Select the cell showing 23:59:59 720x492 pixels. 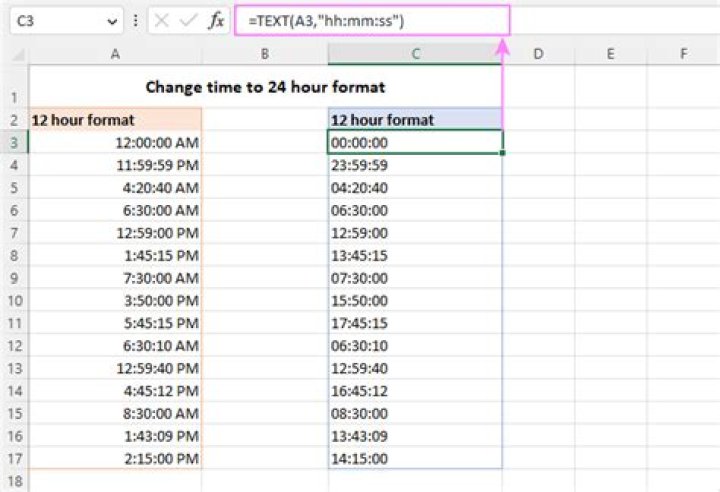pyautogui.click(x=414, y=165)
